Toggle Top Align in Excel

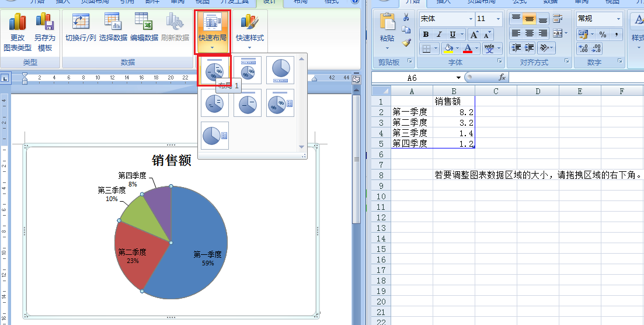(516, 19)
